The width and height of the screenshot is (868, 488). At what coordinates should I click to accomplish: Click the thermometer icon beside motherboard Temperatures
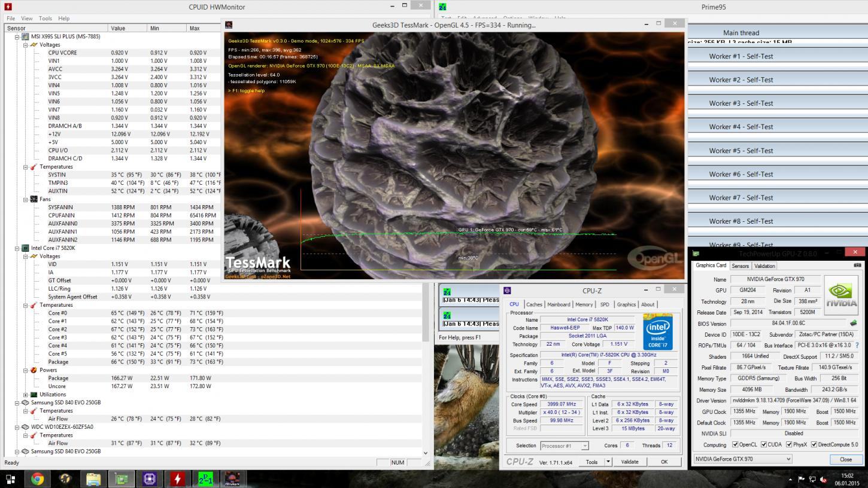[34, 167]
